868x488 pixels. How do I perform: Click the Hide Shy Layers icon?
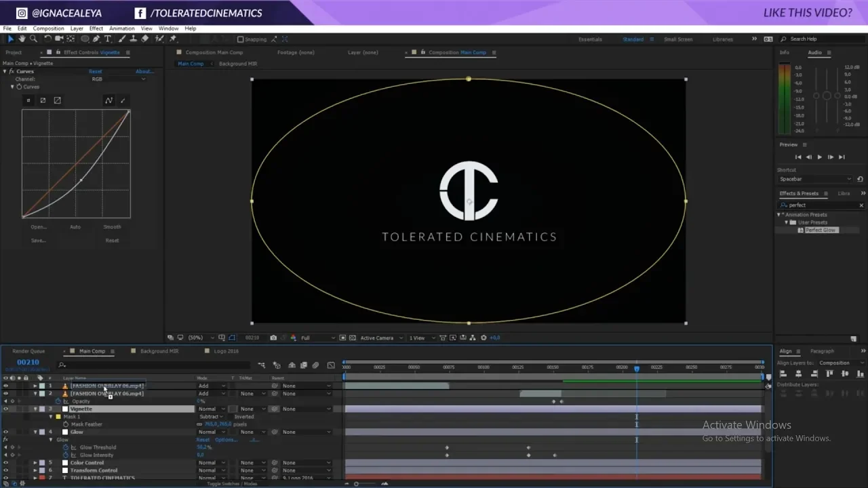pyautogui.click(x=292, y=365)
